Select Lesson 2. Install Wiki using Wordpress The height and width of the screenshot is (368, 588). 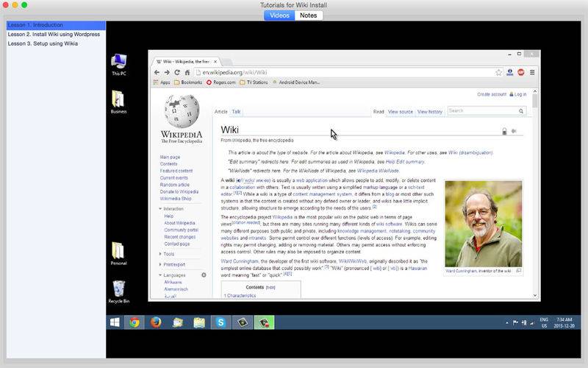[x=57, y=34]
